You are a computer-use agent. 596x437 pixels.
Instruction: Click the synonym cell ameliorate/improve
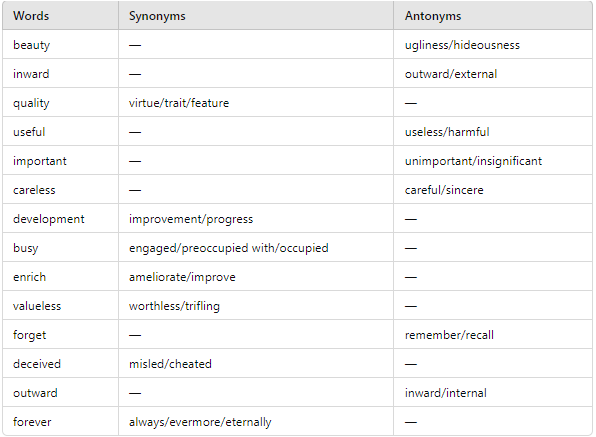click(x=182, y=277)
